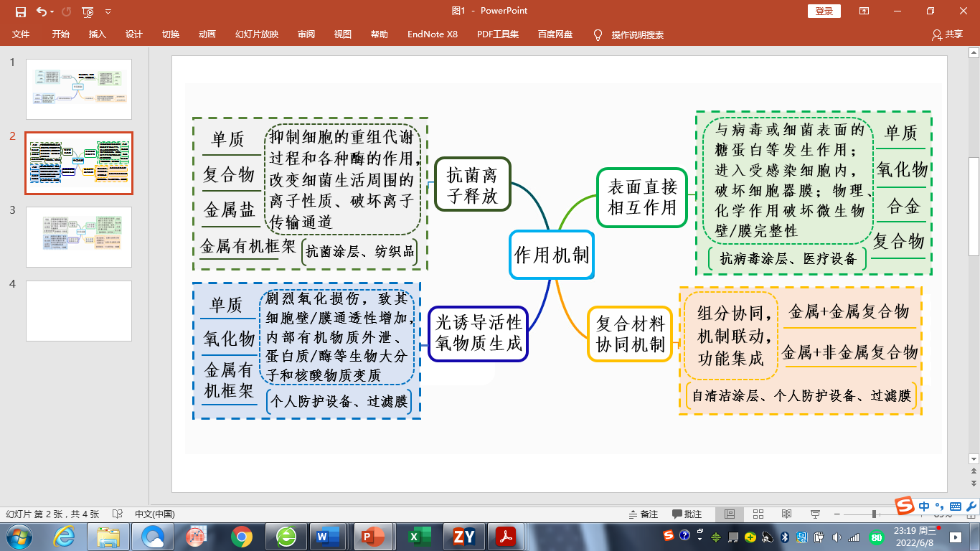Select slide 3 thumbnail in panel
This screenshot has height=551, width=980.
tap(79, 237)
